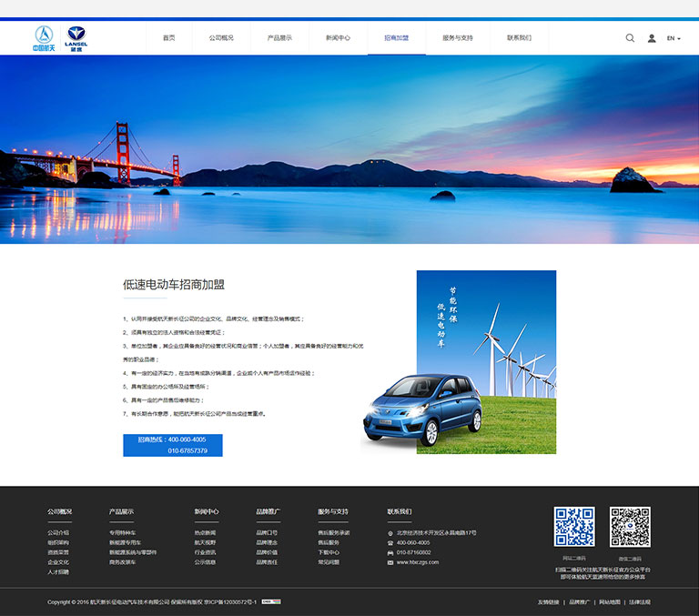This screenshot has height=616, width=699.
Task: Click the globe icon beside www.htxc.zgs.com
Action: [390, 562]
